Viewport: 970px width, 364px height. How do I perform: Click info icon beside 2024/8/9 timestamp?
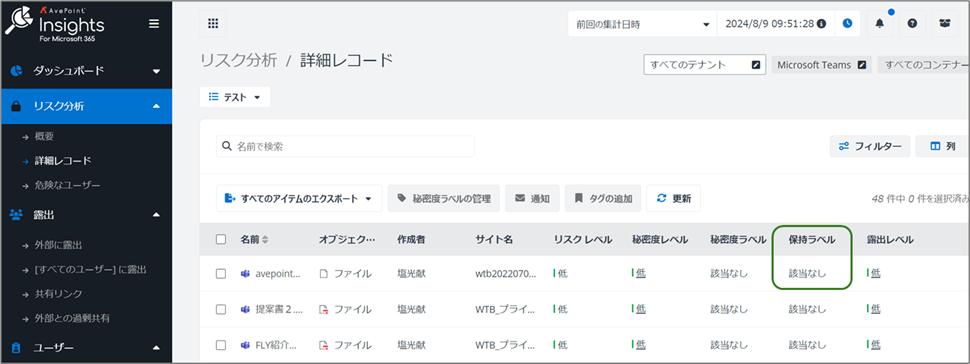[822, 24]
